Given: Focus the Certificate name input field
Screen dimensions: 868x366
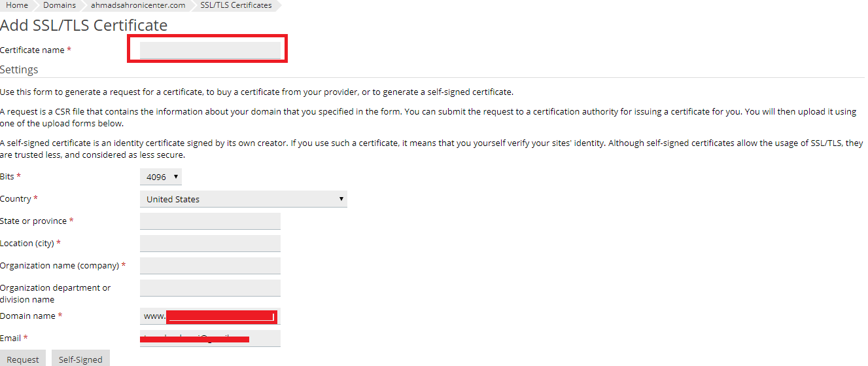Looking at the screenshot, I should pos(210,50).
